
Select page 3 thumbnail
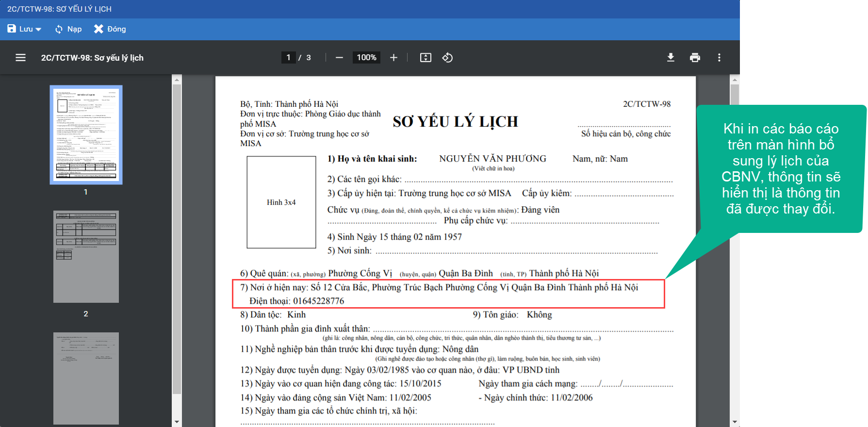tap(86, 378)
